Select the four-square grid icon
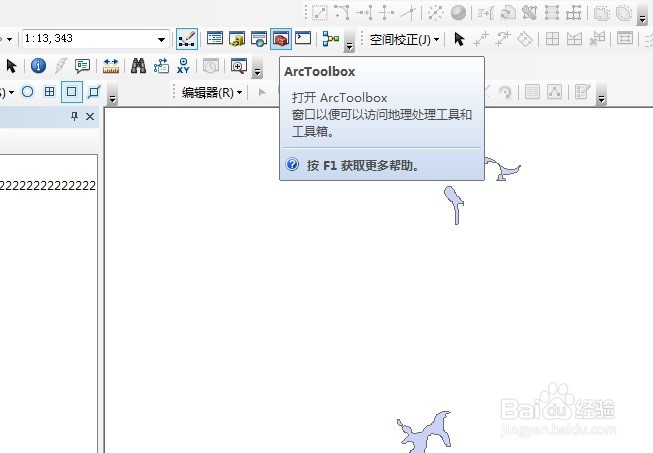 50,92
